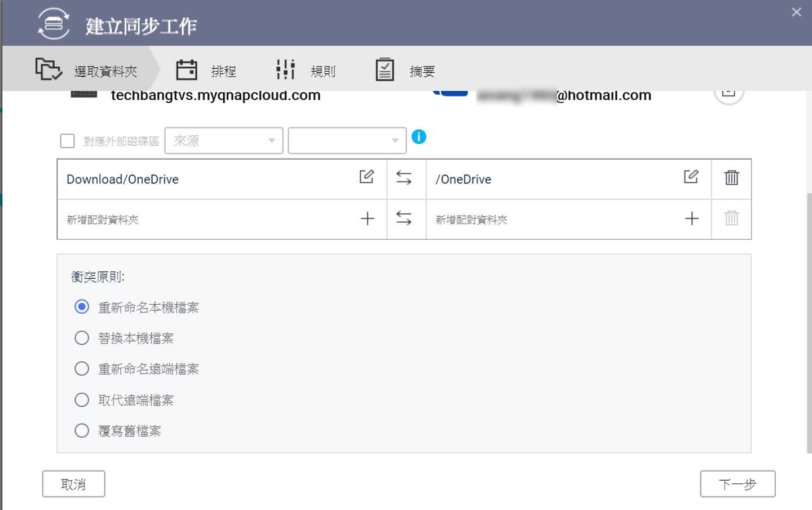Select 取代遠端檔案 conflict policy

pyautogui.click(x=82, y=400)
